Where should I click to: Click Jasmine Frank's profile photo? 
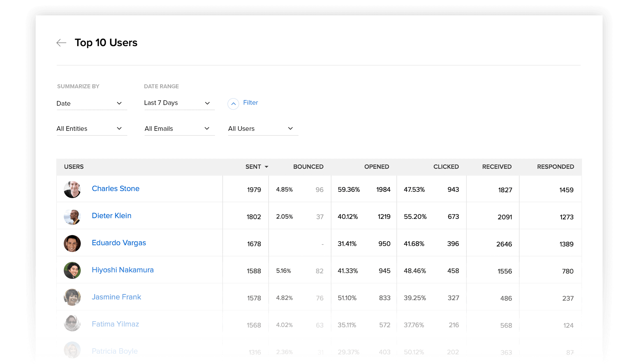(x=72, y=297)
